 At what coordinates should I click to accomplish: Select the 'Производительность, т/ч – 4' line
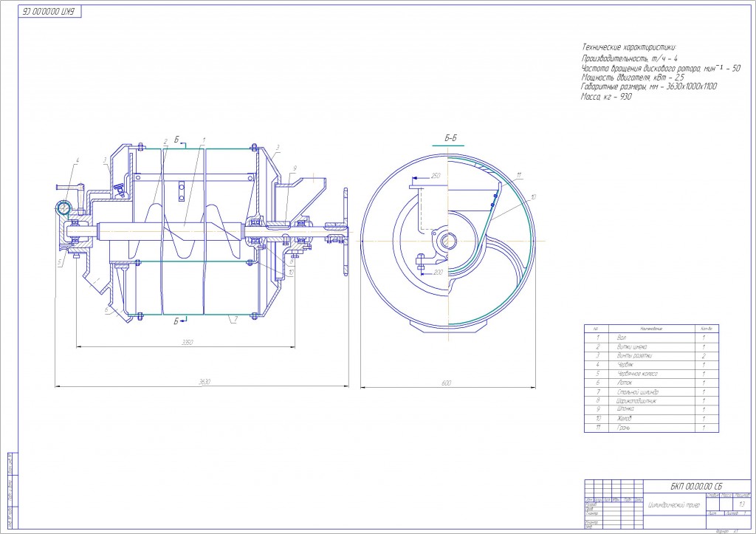[630, 58]
